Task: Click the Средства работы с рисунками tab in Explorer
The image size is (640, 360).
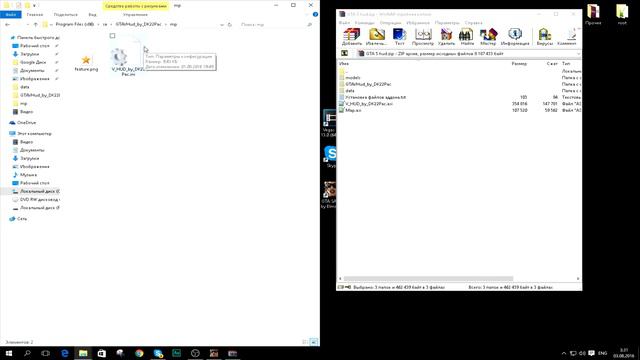Action: coord(136,6)
